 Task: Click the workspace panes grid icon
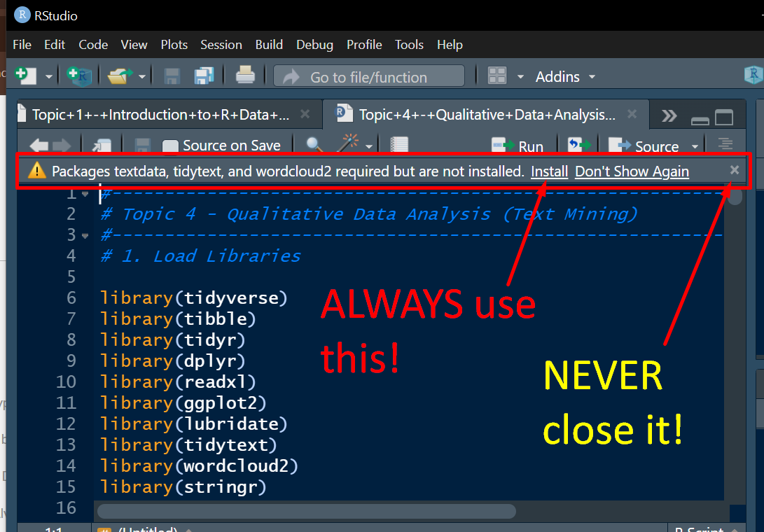[x=497, y=76]
